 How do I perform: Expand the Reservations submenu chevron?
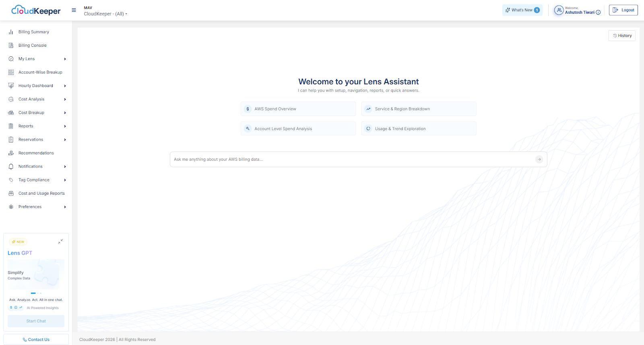pos(65,140)
